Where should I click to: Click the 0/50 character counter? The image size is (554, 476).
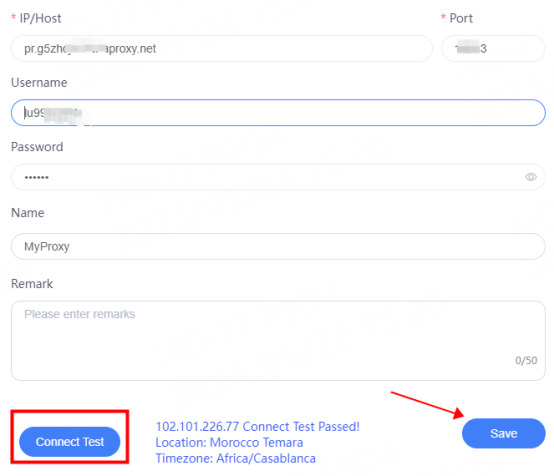[x=526, y=360]
